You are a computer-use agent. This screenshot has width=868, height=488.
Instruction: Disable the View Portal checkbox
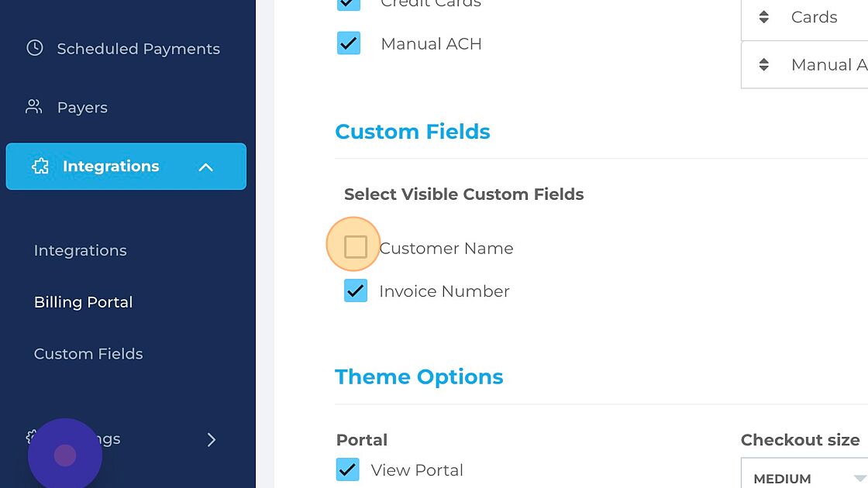point(348,469)
